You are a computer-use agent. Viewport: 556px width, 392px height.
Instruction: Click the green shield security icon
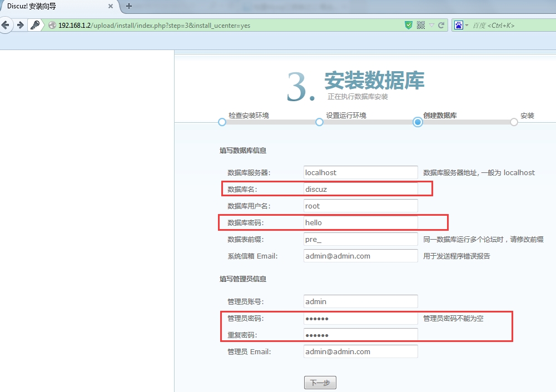[409, 25]
